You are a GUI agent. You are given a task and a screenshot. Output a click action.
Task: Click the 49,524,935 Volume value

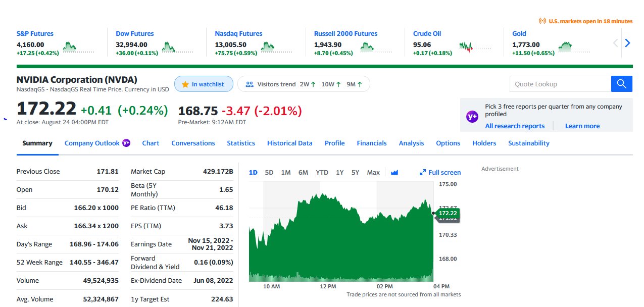(x=101, y=281)
